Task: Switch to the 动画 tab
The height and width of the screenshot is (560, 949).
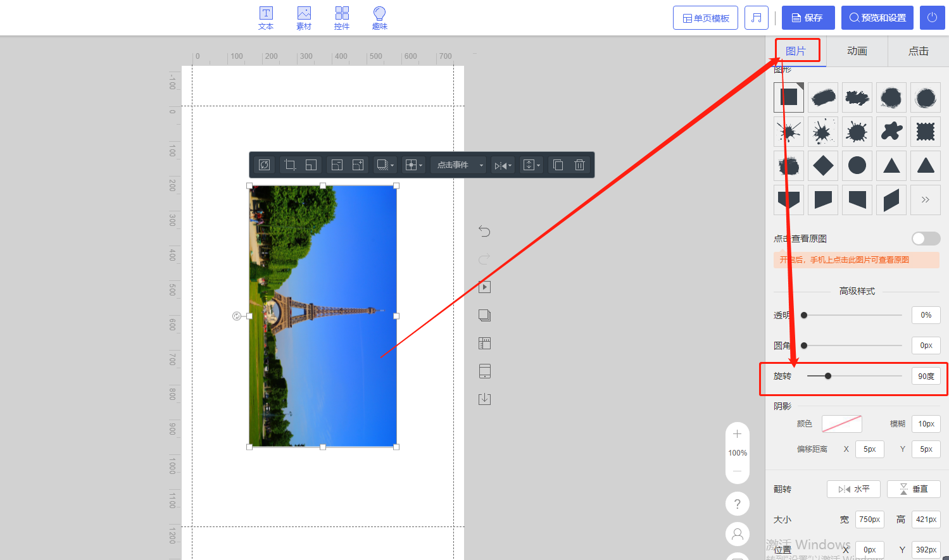Action: [x=857, y=51]
